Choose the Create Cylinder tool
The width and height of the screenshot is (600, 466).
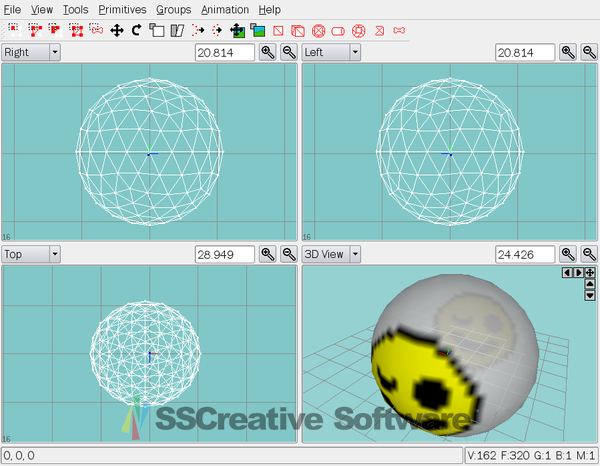point(338,30)
